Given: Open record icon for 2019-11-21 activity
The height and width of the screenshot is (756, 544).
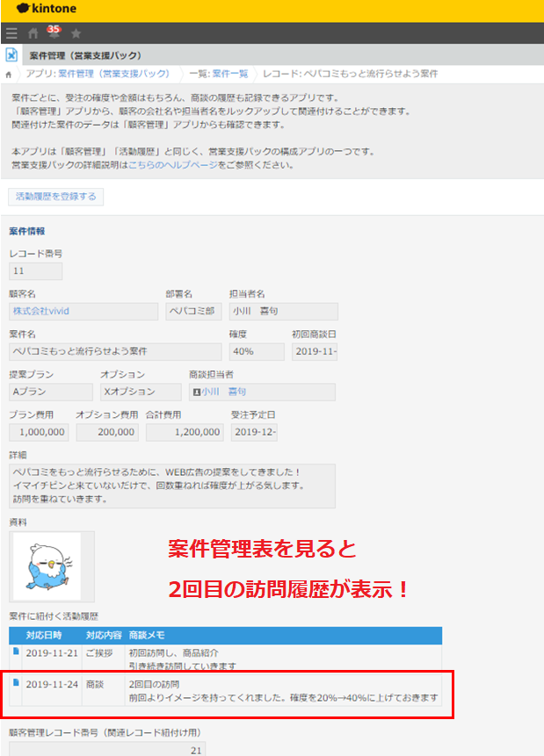Looking at the screenshot, I should tap(15, 651).
